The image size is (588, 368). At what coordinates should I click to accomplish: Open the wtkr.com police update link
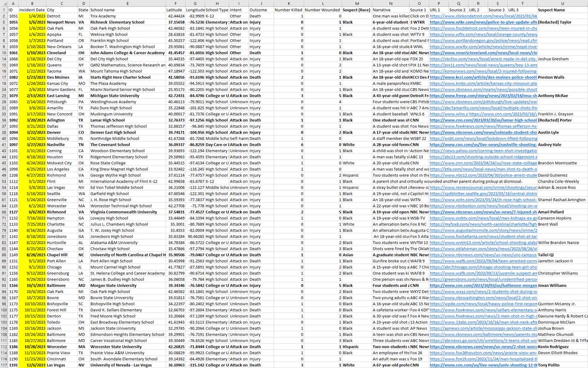click(x=483, y=22)
